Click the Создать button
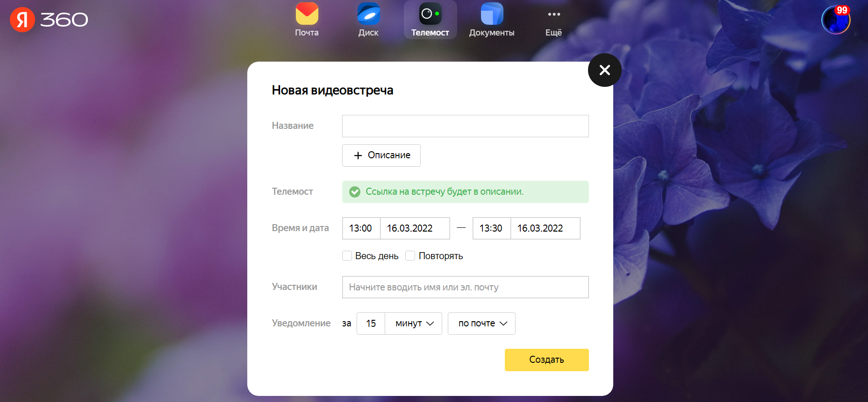The width and height of the screenshot is (868, 402). pos(546,360)
